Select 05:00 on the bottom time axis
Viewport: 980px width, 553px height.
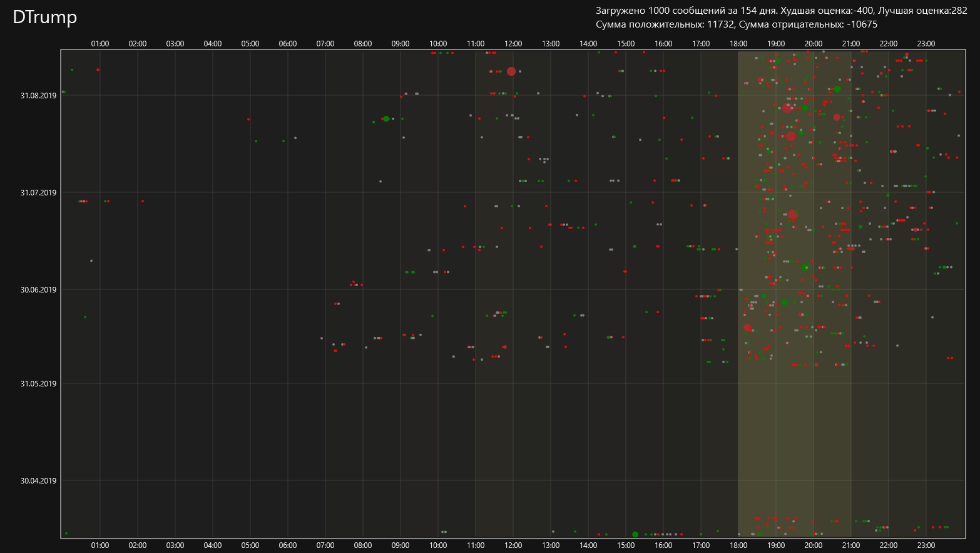tap(250, 545)
